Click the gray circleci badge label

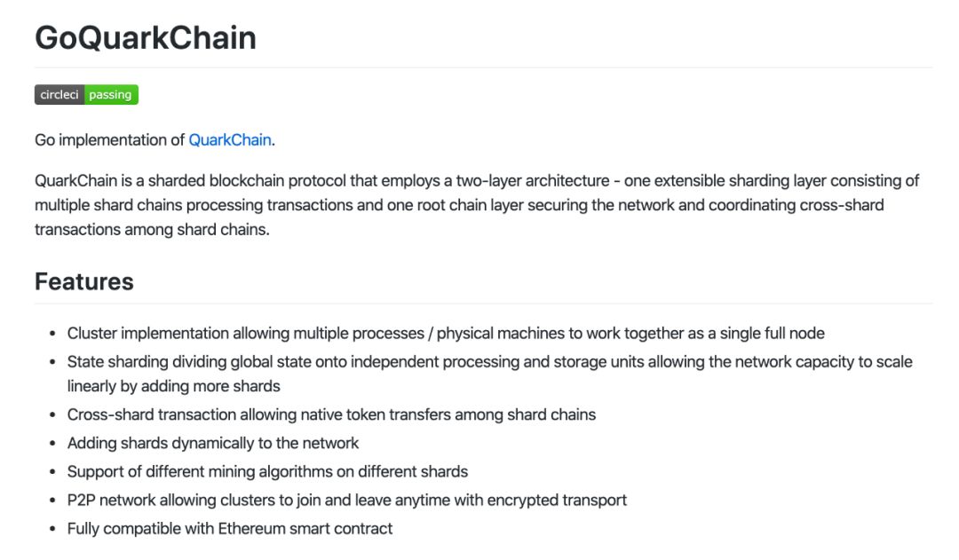point(59,95)
